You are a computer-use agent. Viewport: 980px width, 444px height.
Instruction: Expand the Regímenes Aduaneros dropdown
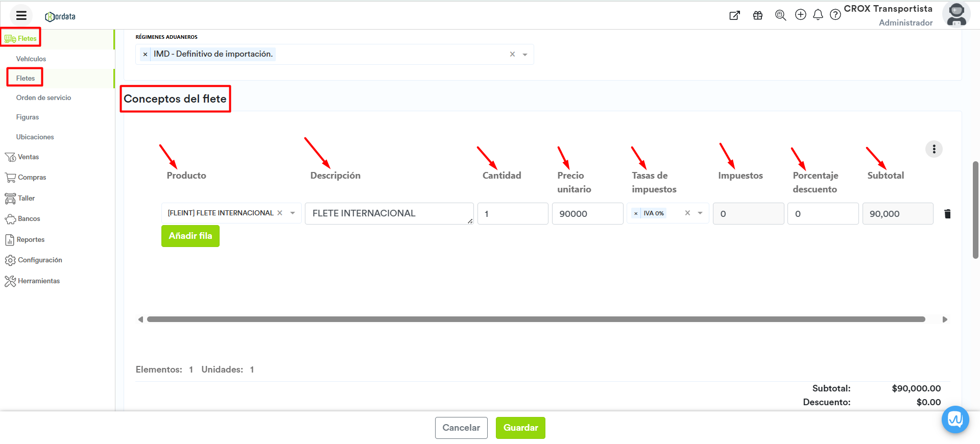525,55
